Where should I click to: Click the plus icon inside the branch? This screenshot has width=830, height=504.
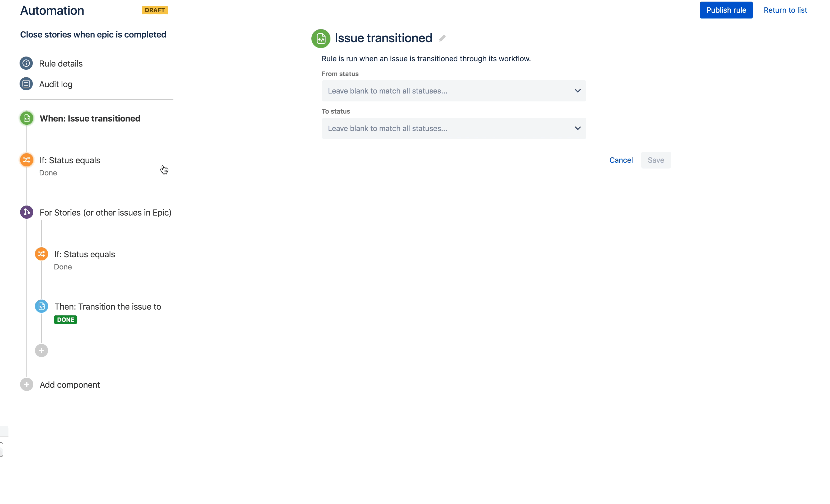click(x=41, y=351)
